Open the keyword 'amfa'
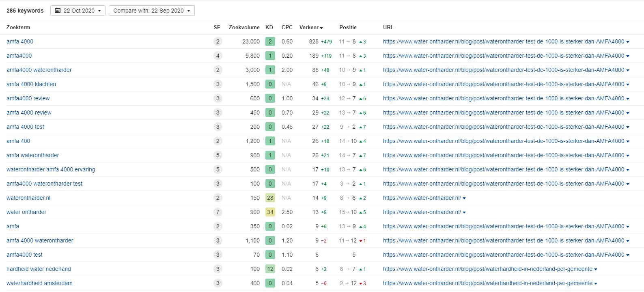Screen dimensions: 644x292 click(13, 226)
